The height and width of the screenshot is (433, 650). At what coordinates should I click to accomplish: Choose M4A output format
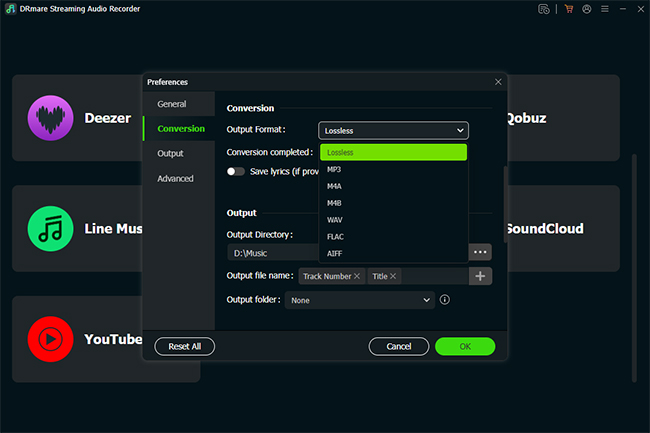click(393, 186)
